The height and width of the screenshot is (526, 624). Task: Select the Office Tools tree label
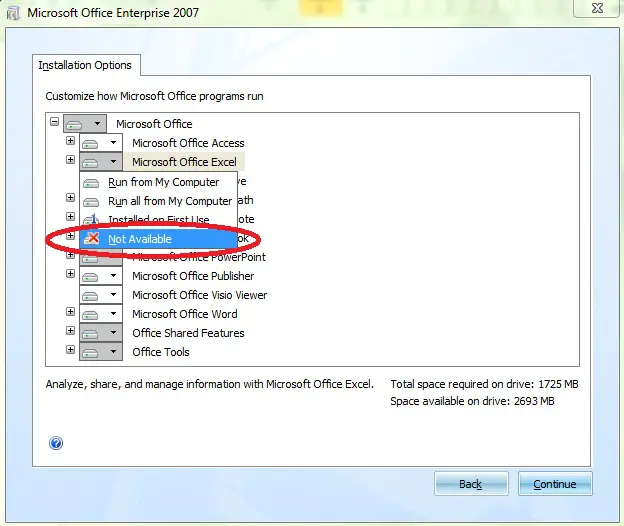161,352
